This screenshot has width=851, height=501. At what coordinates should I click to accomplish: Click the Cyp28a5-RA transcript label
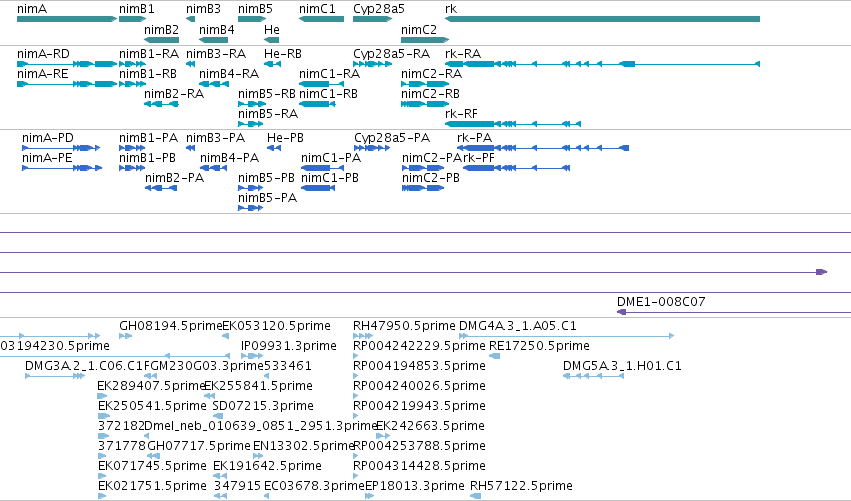[391, 54]
